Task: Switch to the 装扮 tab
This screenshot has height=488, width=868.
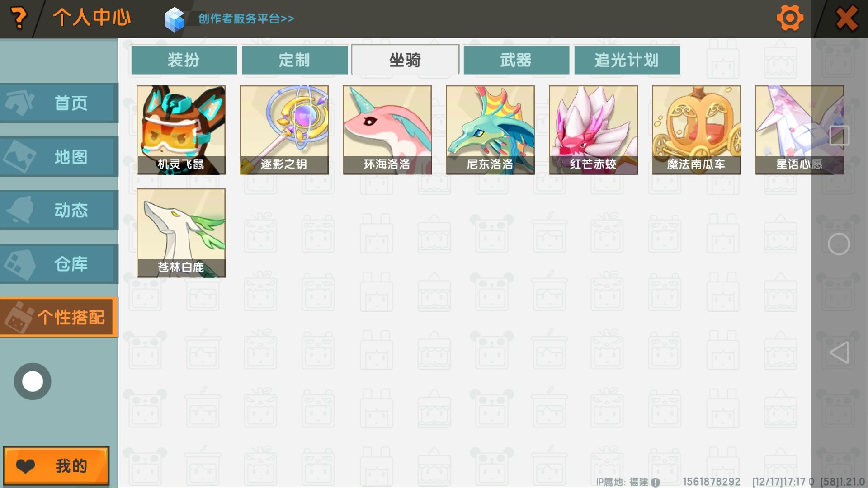Action: click(184, 60)
